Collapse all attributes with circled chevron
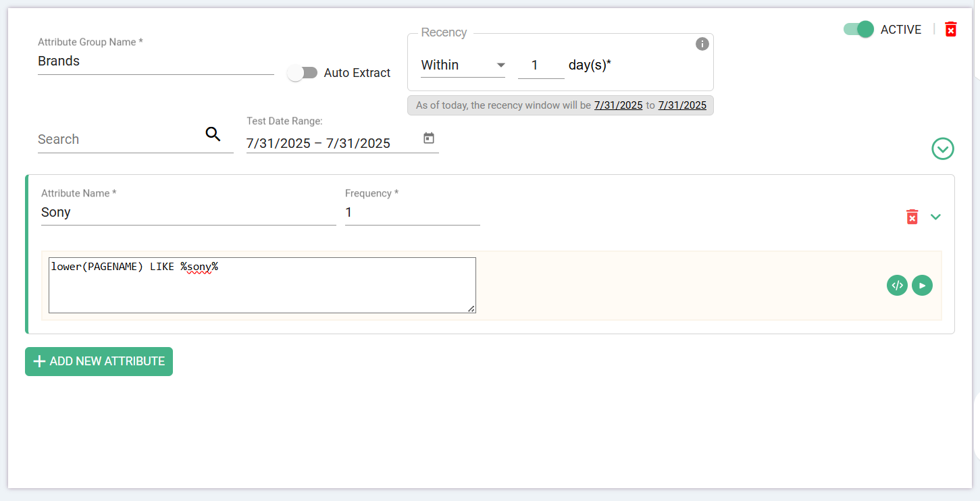 pos(942,149)
